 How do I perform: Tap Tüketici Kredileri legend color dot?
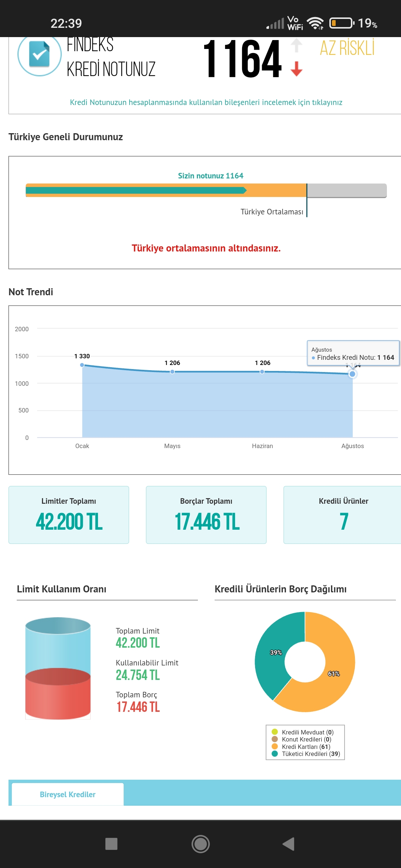coord(275,754)
